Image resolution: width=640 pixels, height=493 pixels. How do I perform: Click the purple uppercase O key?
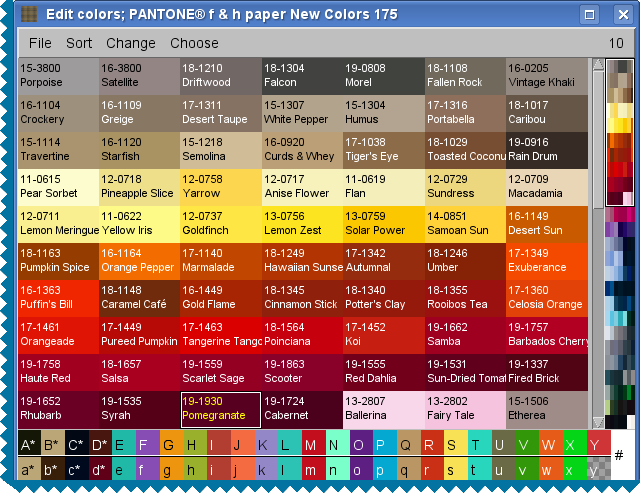coord(361,444)
